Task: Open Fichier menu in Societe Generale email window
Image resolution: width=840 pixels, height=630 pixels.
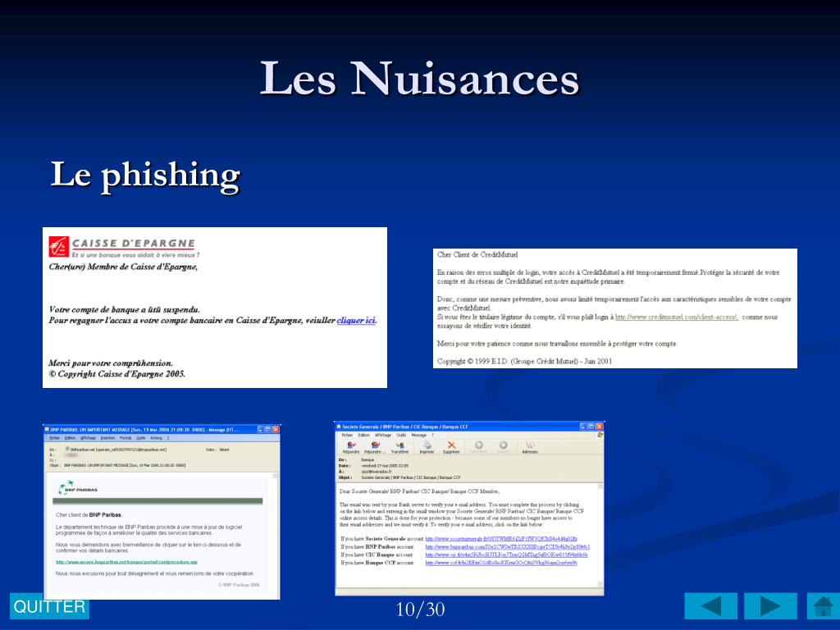Action: (x=347, y=435)
